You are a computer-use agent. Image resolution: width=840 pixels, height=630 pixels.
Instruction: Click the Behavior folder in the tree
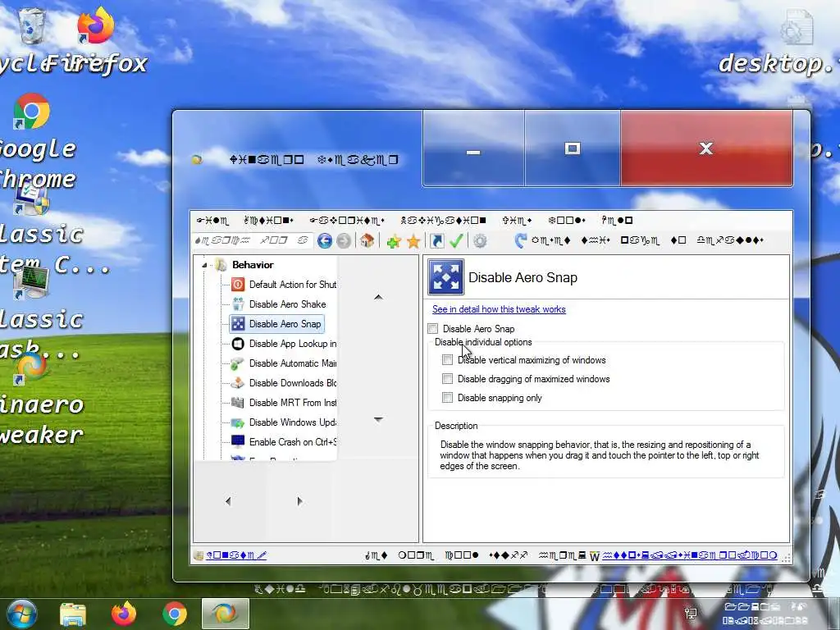coord(244,265)
